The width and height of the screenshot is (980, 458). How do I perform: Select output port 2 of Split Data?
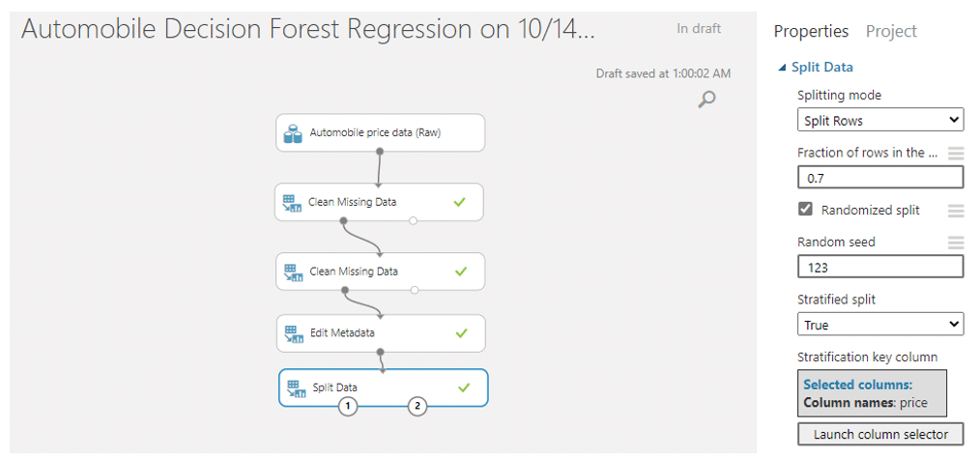coord(417,407)
